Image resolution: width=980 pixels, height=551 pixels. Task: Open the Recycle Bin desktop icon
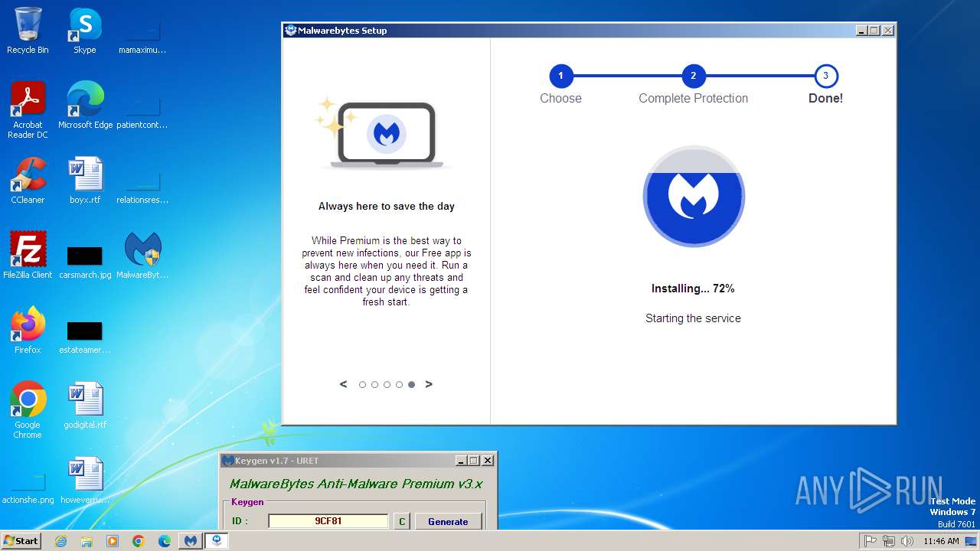(28, 31)
